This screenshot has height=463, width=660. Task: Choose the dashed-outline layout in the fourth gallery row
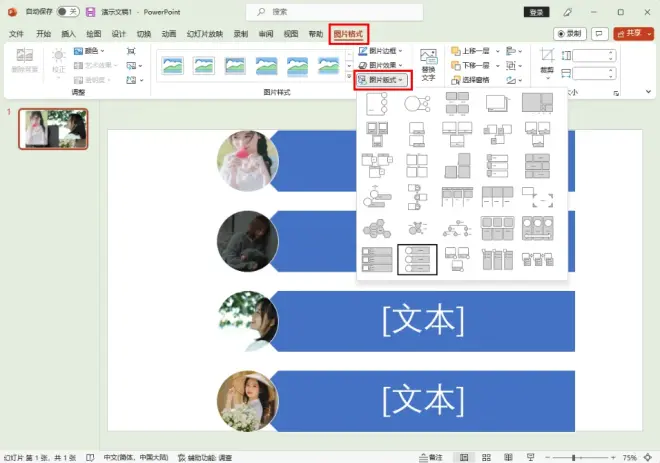538,197
